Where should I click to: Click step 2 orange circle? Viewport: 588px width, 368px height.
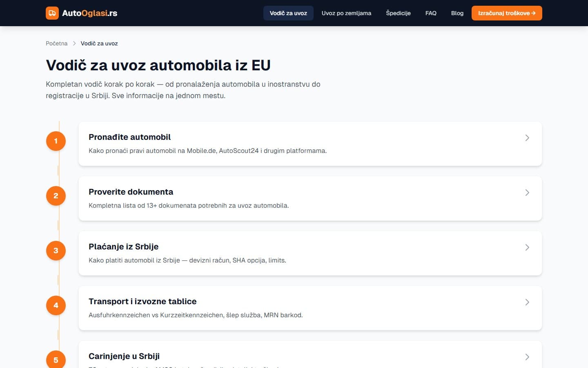[56, 196]
